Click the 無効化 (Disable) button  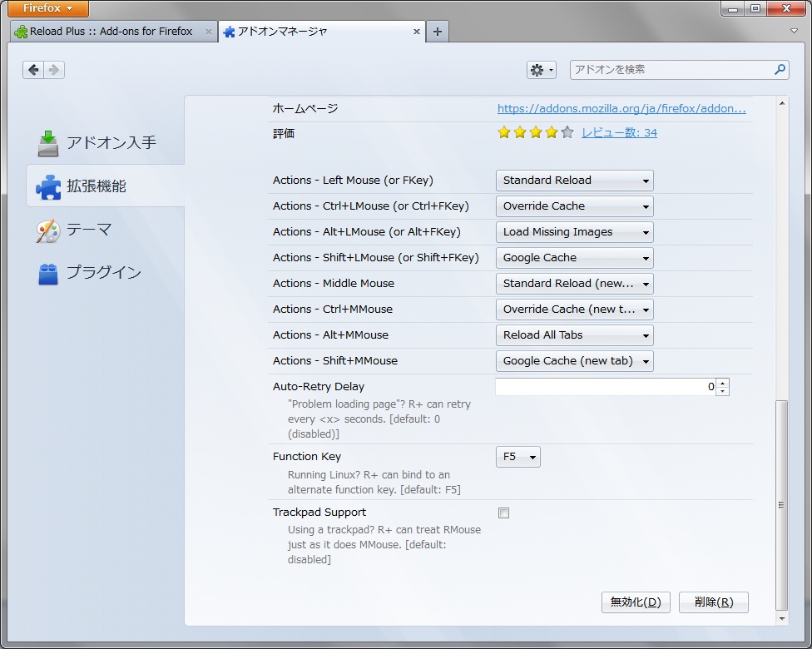coord(635,602)
